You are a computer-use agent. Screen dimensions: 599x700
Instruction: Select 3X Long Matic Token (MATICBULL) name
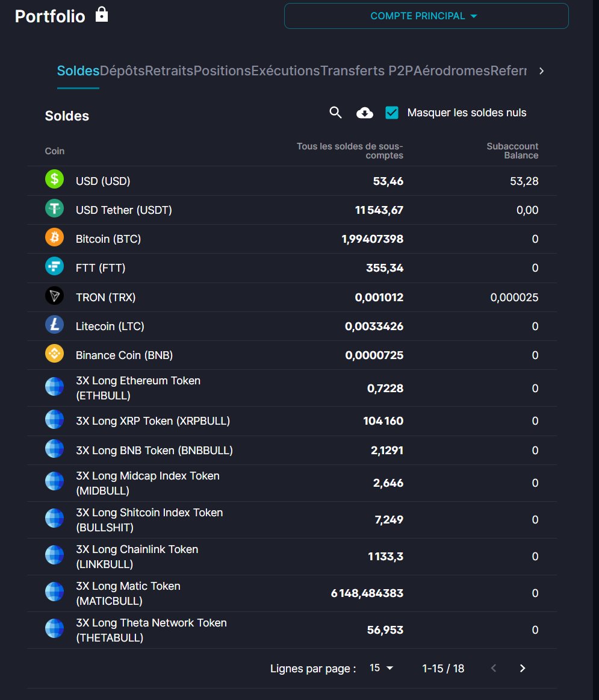128,593
